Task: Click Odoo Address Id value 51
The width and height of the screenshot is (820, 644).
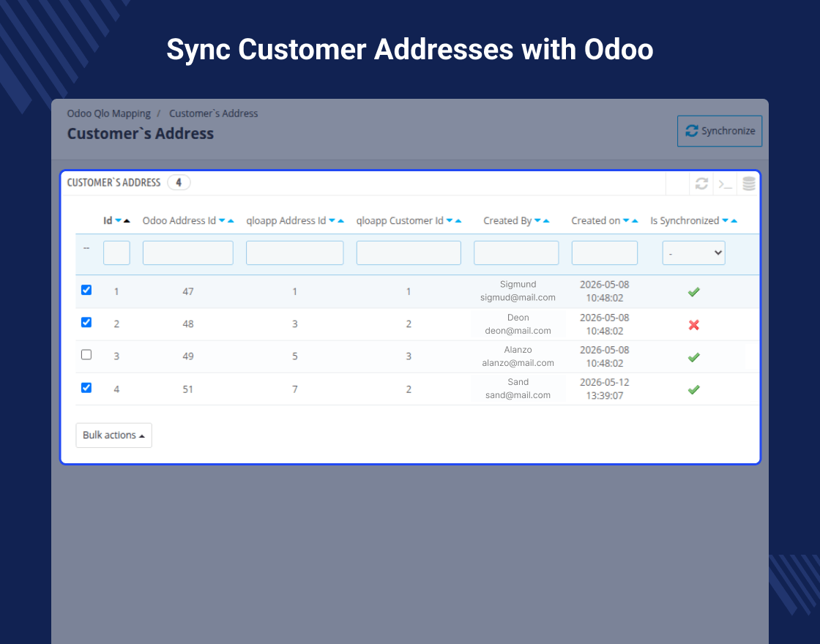Action: [187, 389]
